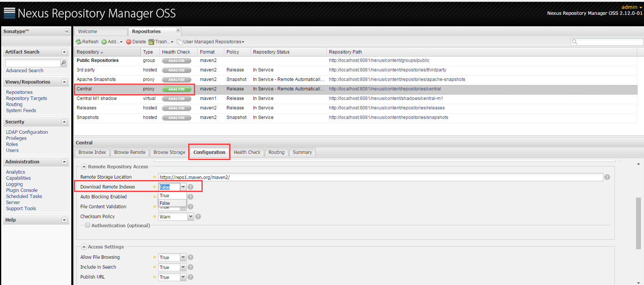Image resolution: width=644 pixels, height=285 pixels.
Task: Click the Refresh toolbar icon
Action: click(79, 42)
